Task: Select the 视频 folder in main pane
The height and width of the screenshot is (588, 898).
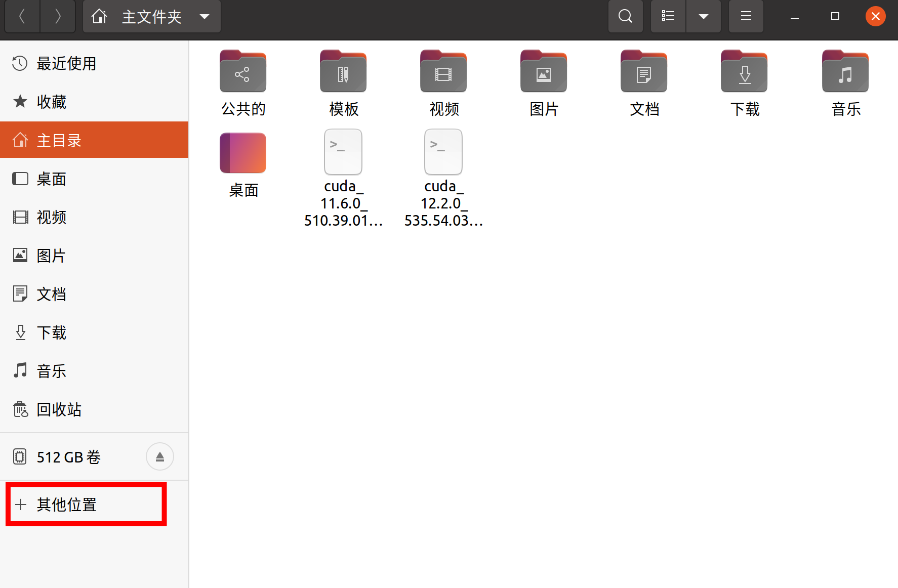Action: click(443, 71)
